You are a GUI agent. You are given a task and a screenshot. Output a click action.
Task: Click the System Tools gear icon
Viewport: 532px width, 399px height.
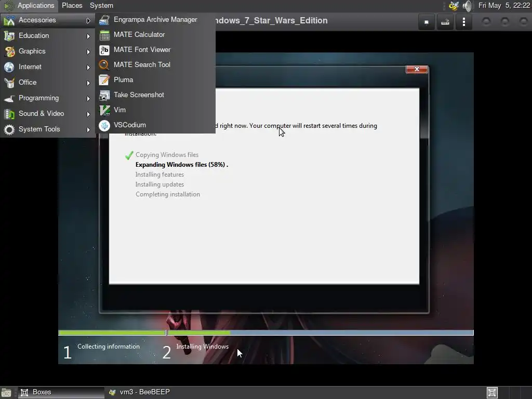(9, 129)
